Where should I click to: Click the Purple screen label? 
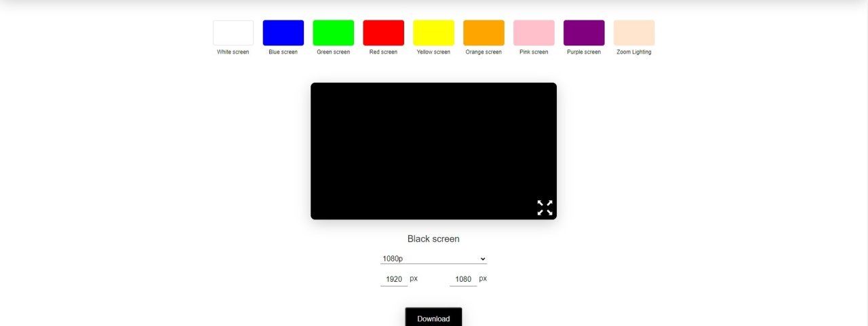pos(584,52)
